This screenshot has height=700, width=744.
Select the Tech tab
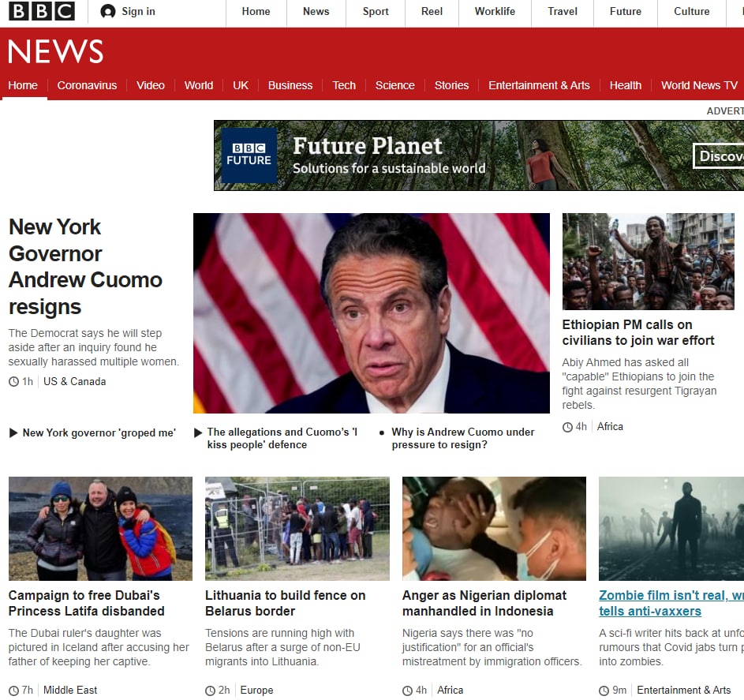click(344, 85)
